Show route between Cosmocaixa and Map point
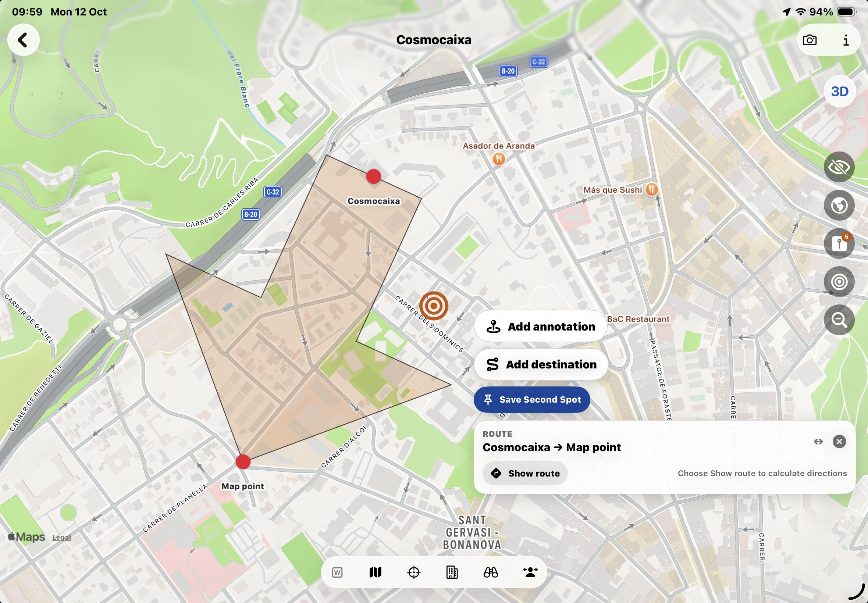The height and width of the screenshot is (603, 868). [x=525, y=474]
